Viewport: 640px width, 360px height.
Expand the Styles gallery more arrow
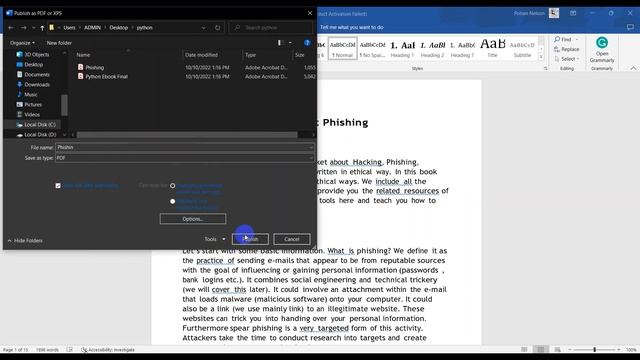(x=541, y=57)
